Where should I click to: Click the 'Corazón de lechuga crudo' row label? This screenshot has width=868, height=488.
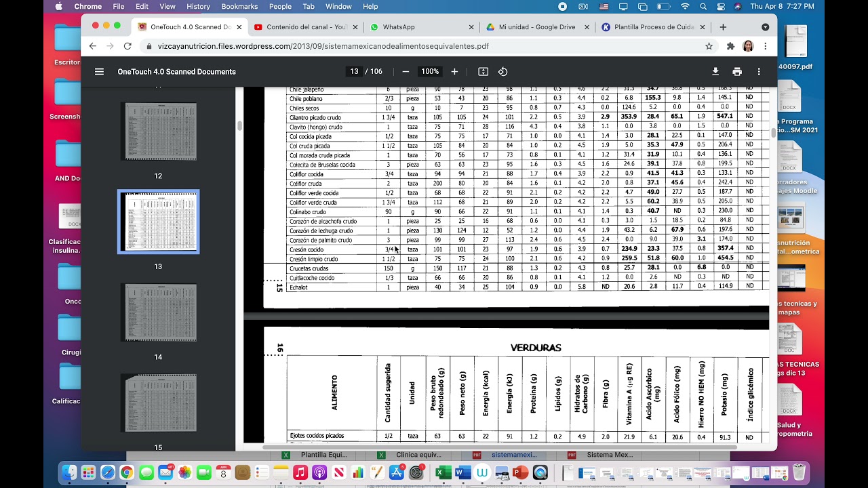point(321,230)
